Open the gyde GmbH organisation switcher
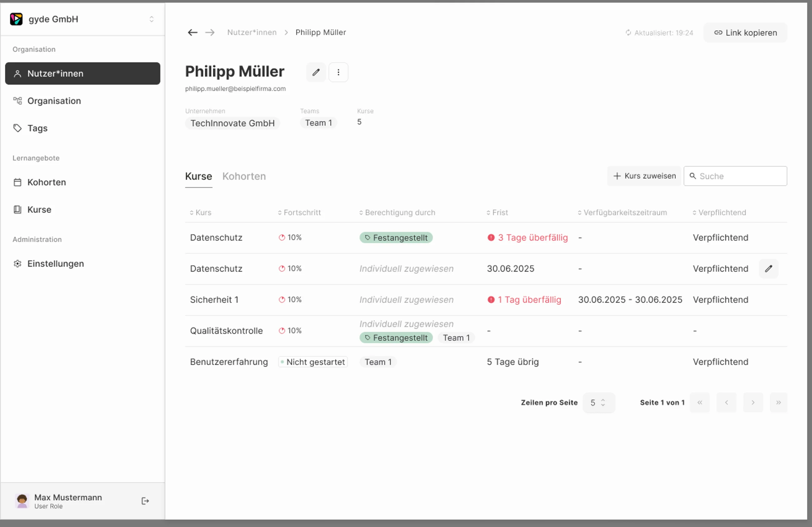The height and width of the screenshot is (527, 812). pos(151,19)
